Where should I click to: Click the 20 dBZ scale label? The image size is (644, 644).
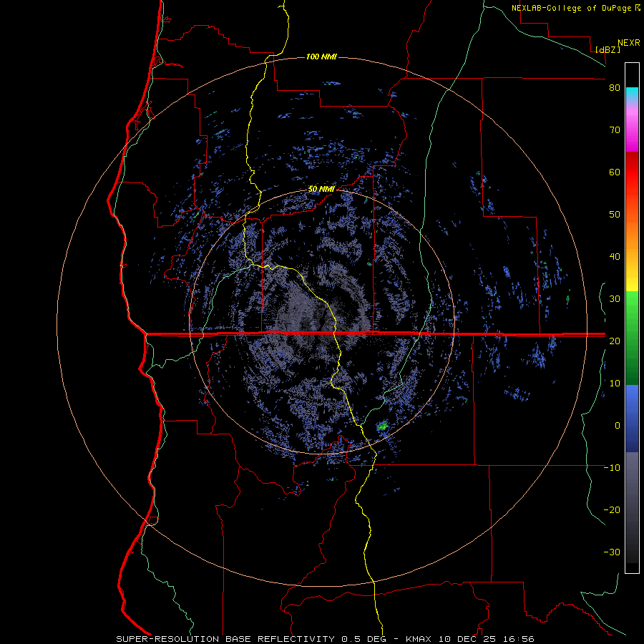point(615,341)
